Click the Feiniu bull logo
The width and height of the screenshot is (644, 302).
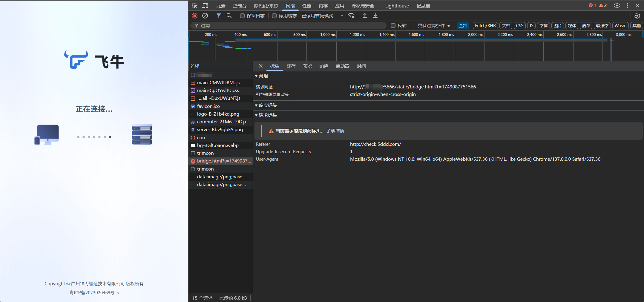pos(76,59)
